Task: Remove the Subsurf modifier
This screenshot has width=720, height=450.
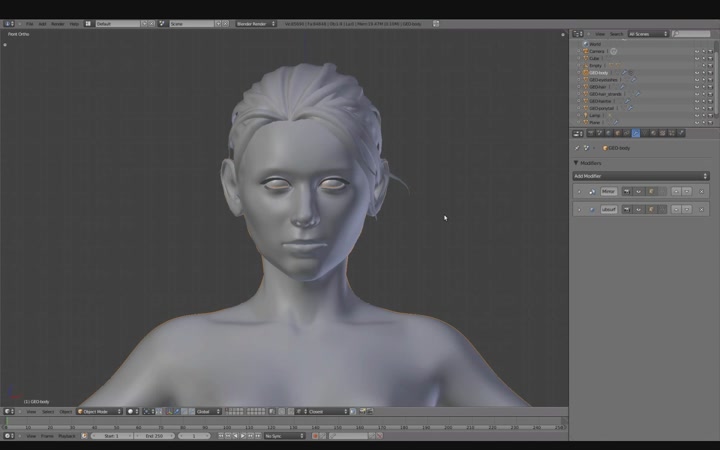Action: tap(702, 209)
